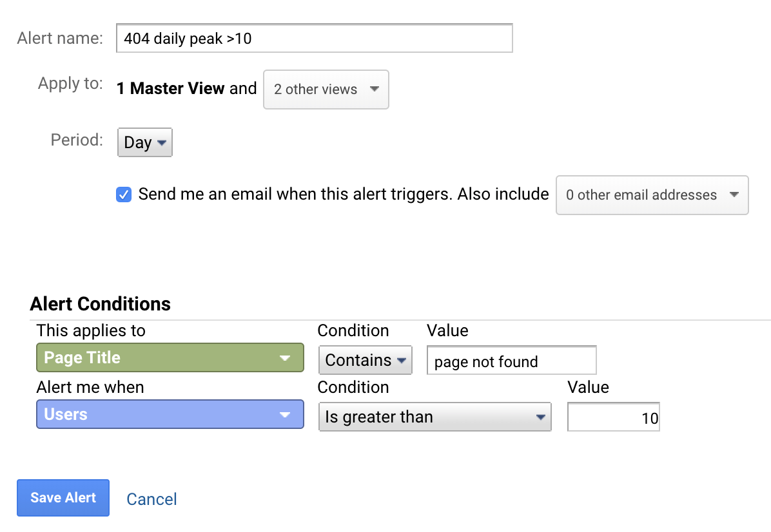The width and height of the screenshot is (771, 532).
Task: Click the 'Alert name:' label
Action: pyautogui.click(x=60, y=38)
